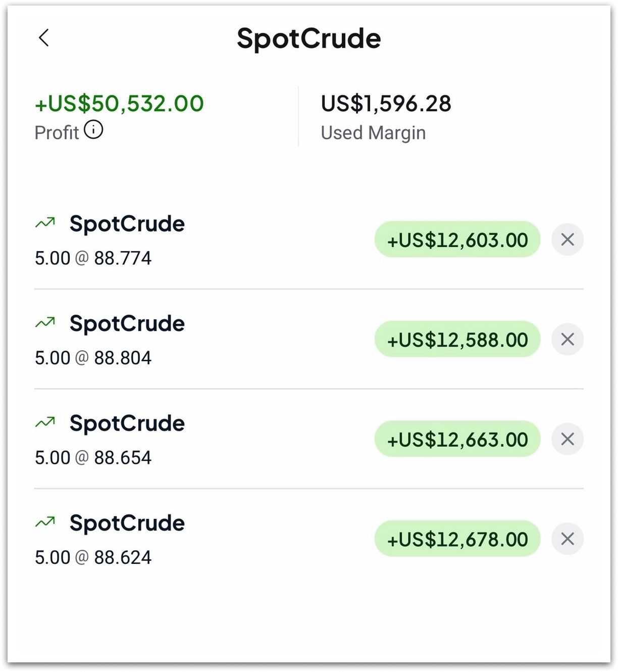The height and width of the screenshot is (672, 618).
Task: Open the 5.00 @ 88.804 position details
Action: pyautogui.click(x=93, y=358)
